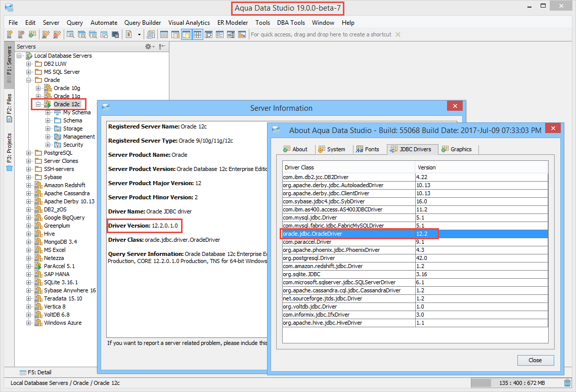Expand the MS SQL Server folder node
Viewport: 576px width, 392px height.
coord(28,72)
